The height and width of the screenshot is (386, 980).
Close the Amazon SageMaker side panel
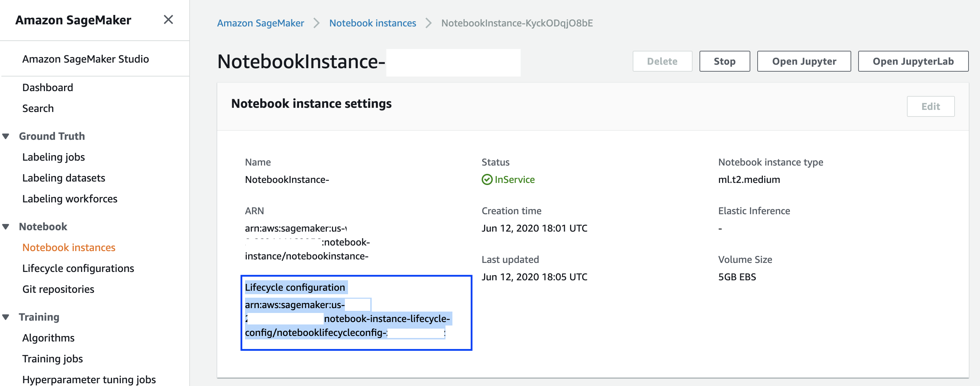168,19
